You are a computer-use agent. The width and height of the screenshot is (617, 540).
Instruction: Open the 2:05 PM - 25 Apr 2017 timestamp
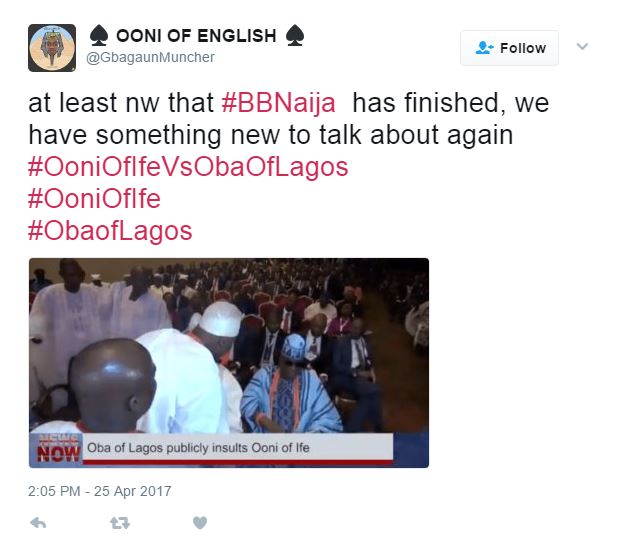(100, 491)
